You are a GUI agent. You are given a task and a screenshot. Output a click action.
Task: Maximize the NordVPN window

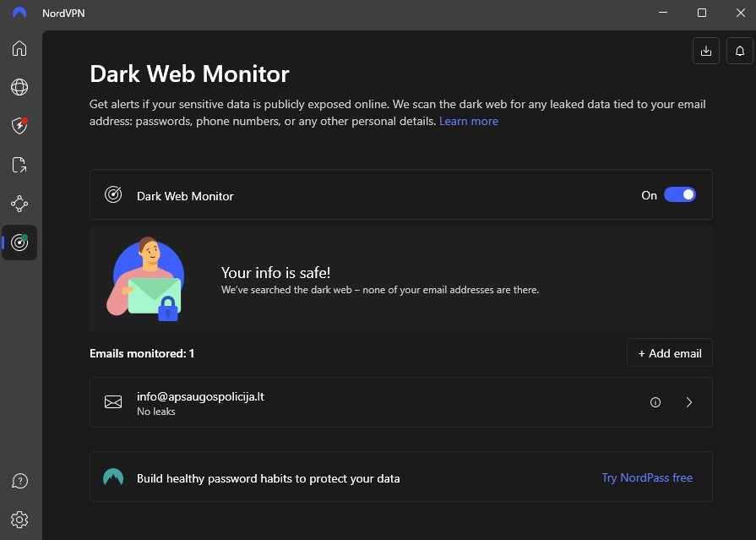pyautogui.click(x=702, y=13)
